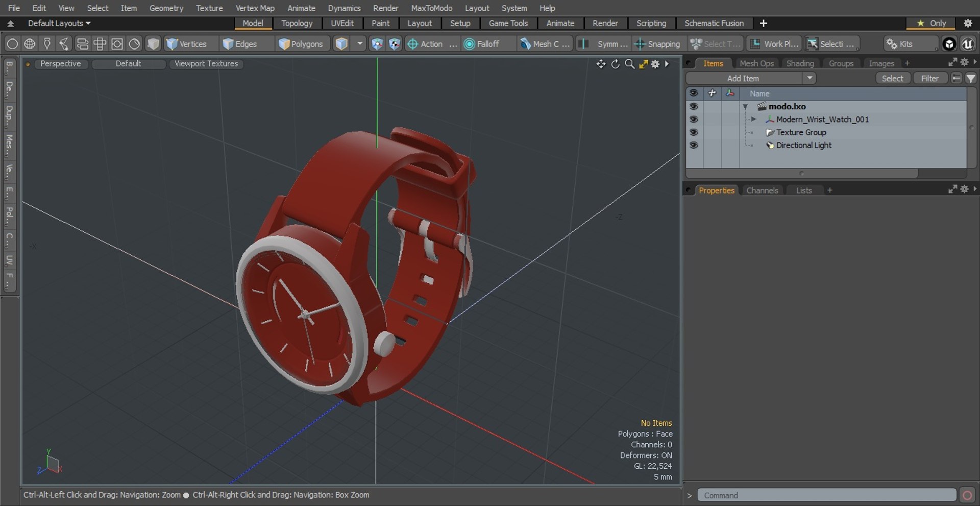Click the curve points tool icon
The image size is (980, 506).
tap(64, 44)
